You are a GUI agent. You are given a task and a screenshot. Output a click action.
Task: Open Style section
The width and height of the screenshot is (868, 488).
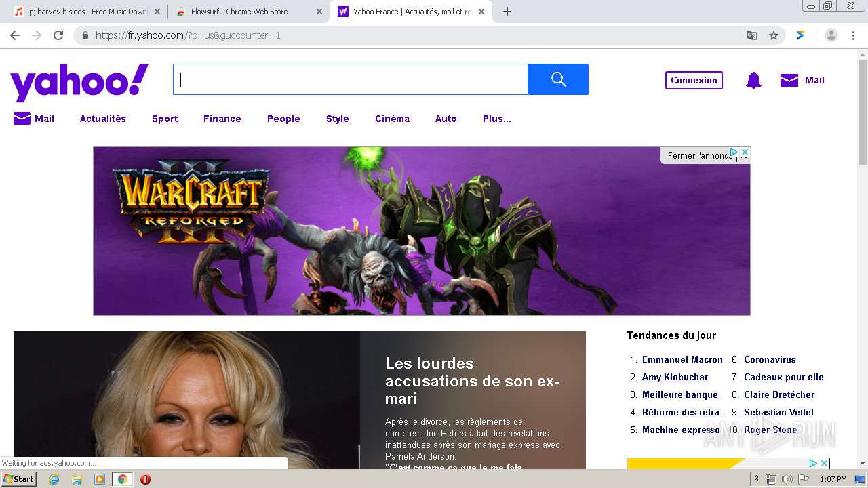(x=337, y=119)
